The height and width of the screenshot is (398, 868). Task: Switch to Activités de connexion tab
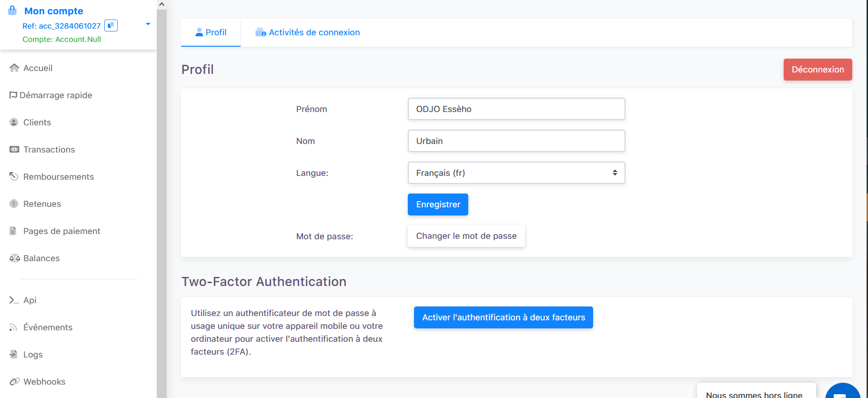[307, 32]
